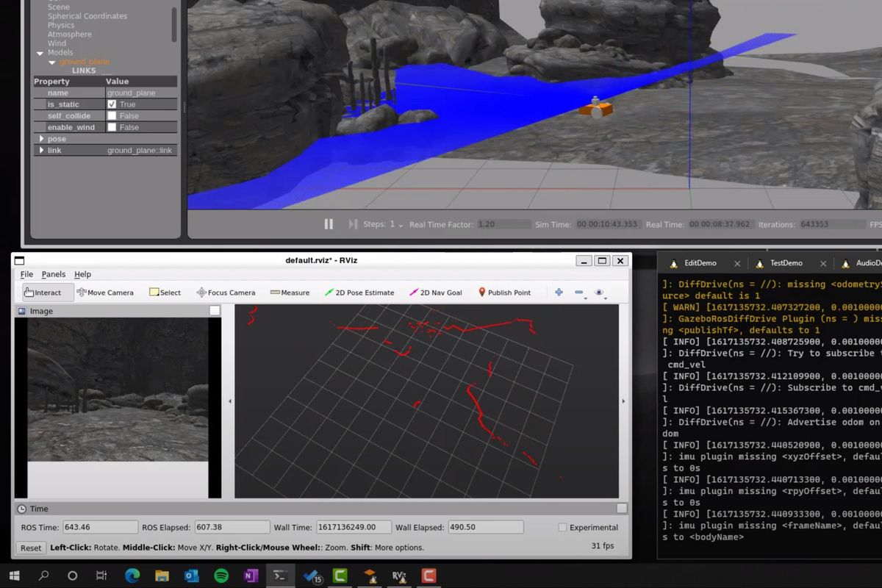Uncheck is_static for ground_plane
882x588 pixels.
point(112,104)
